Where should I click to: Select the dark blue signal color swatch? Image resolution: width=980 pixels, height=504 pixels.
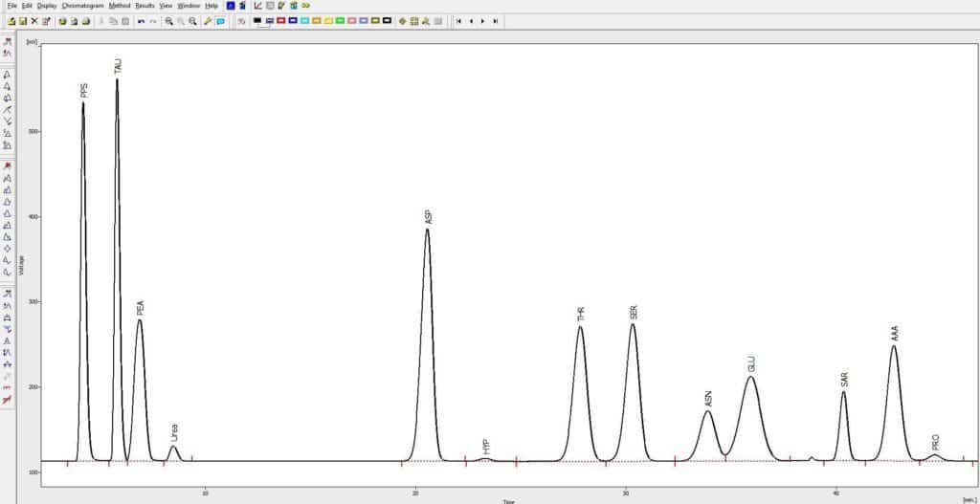293,21
